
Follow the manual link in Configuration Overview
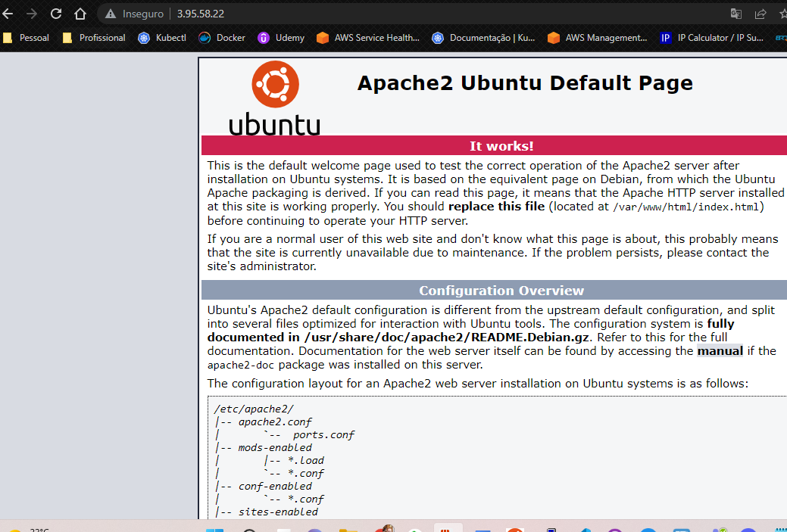point(720,350)
